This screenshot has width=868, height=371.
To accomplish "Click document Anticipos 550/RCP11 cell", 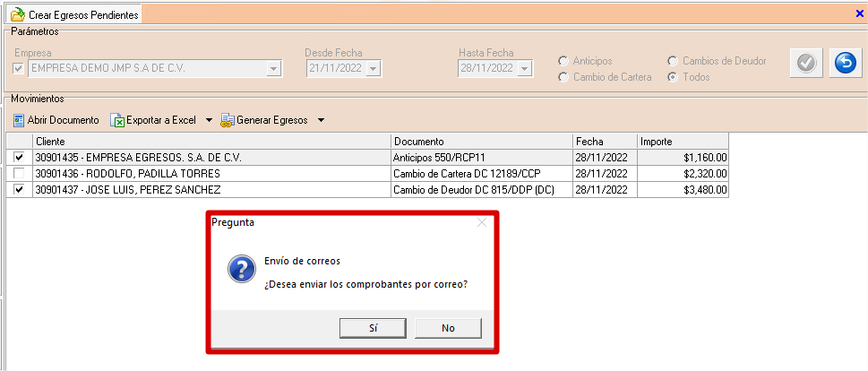I will point(482,157).
